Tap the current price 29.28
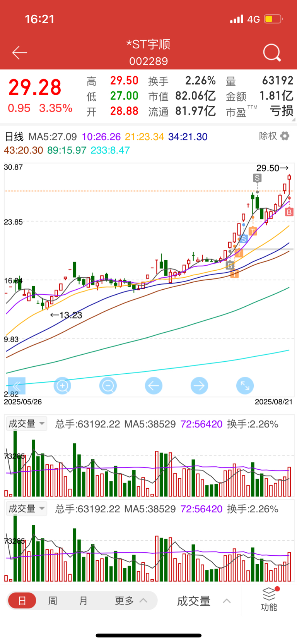297x644 pixels. click(35, 88)
